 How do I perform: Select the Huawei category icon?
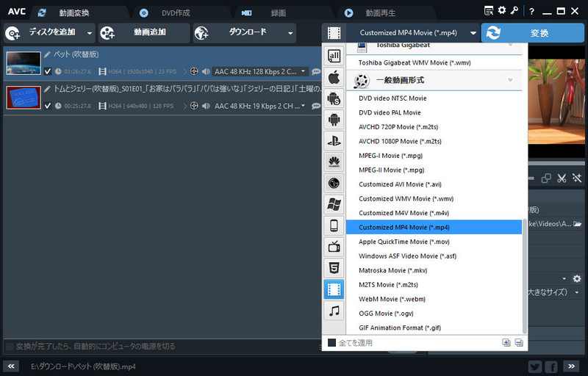click(x=334, y=162)
